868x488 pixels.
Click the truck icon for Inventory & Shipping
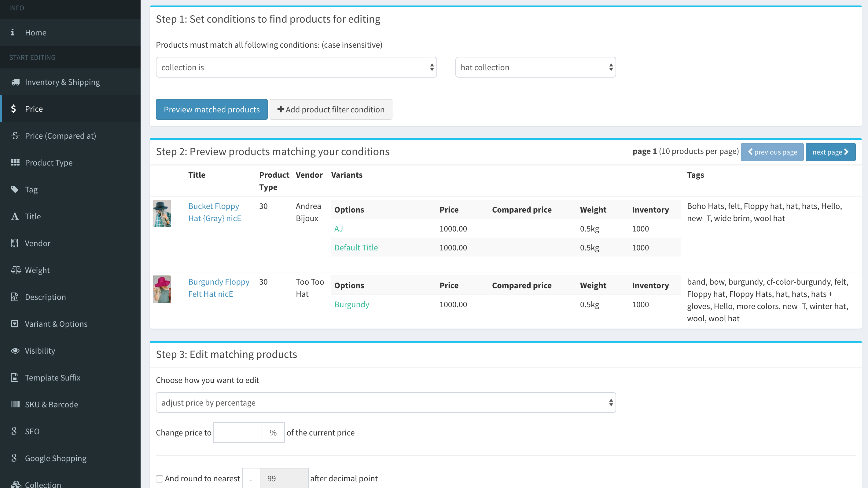15,82
